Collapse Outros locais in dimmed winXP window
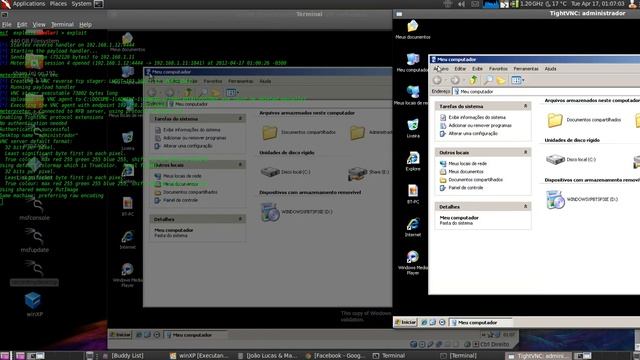This screenshot has height=360, width=640. pyautogui.click(x=240, y=164)
